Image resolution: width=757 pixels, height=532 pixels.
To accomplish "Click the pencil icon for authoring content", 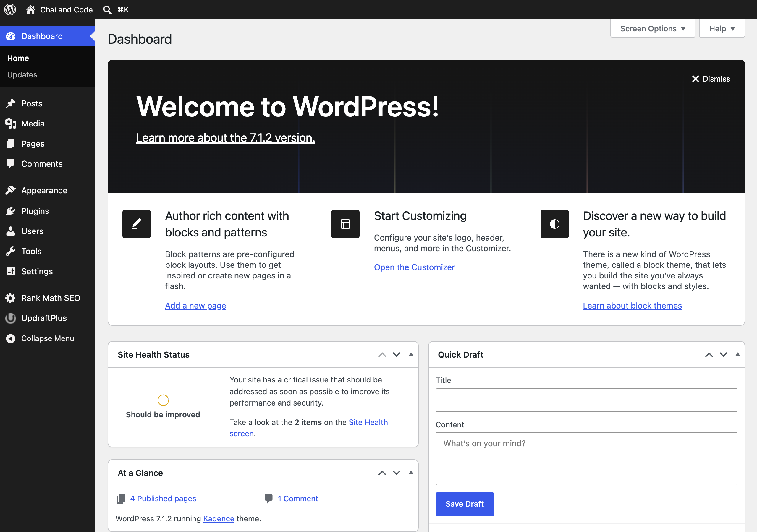I will 137,224.
